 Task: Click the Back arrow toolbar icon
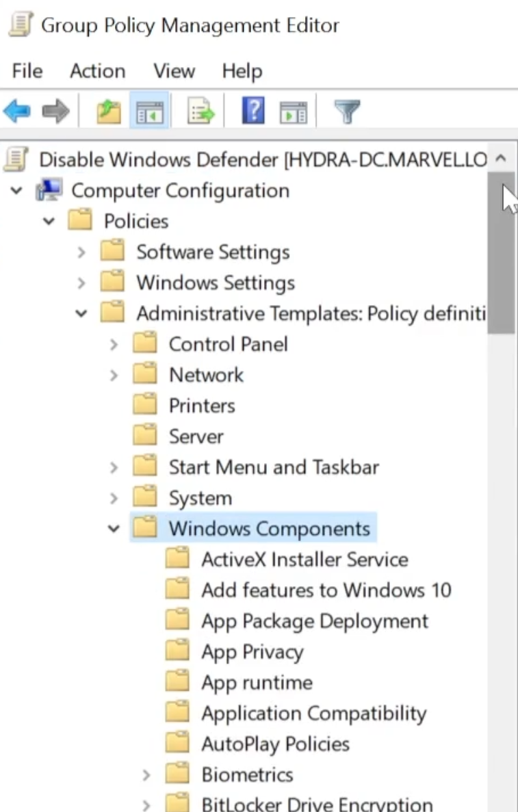[16, 111]
